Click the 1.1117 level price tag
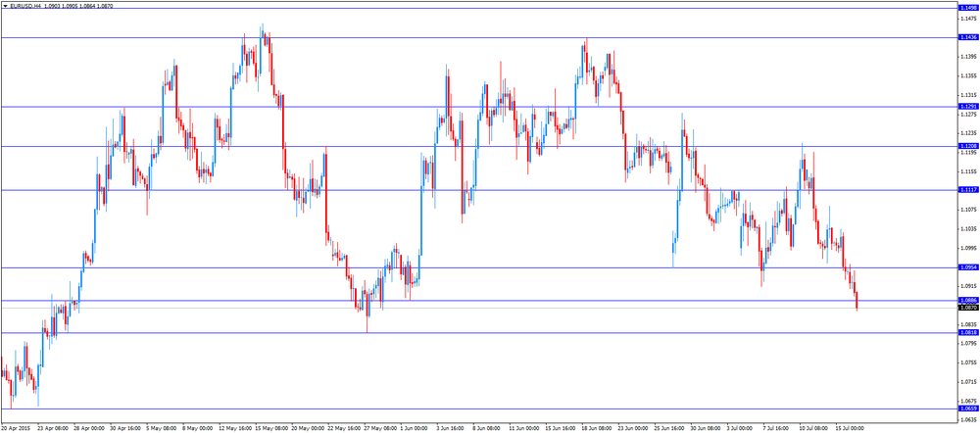 tap(968, 190)
